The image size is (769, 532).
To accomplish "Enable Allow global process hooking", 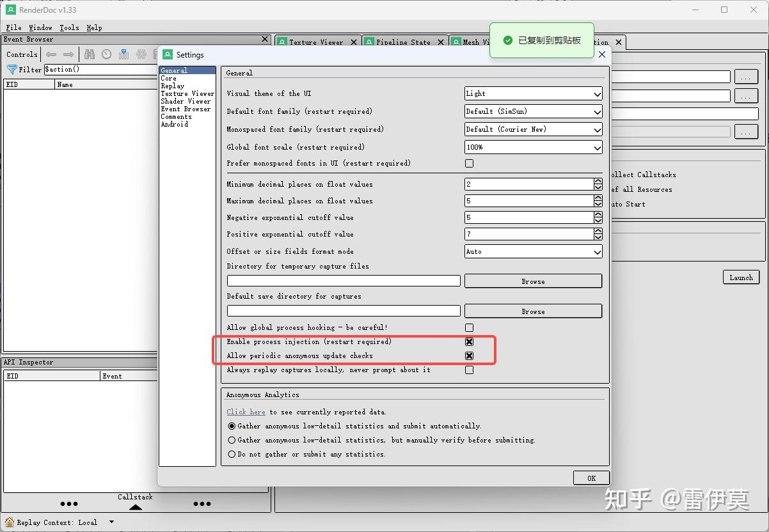I will 469,327.
